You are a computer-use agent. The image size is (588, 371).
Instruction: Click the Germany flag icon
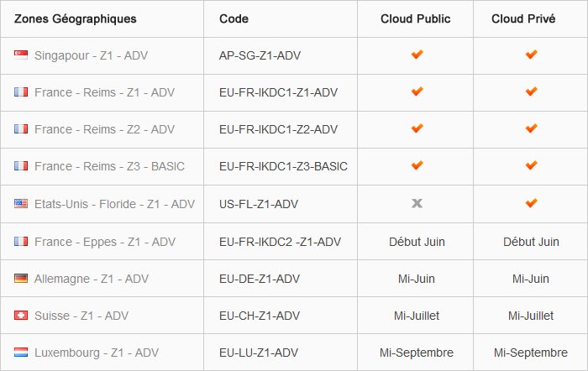[21, 279]
